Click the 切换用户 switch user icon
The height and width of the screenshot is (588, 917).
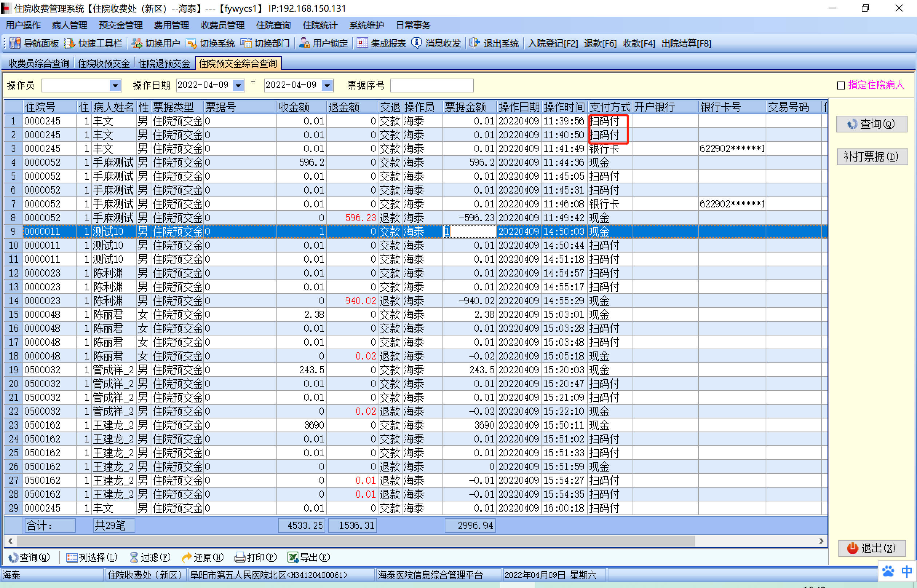point(137,43)
